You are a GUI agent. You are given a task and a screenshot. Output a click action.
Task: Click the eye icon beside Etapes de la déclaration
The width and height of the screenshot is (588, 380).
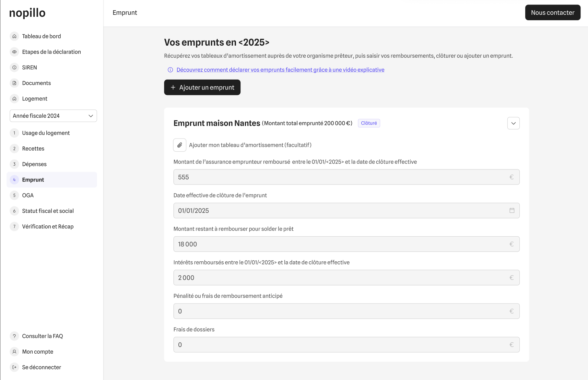(x=14, y=52)
